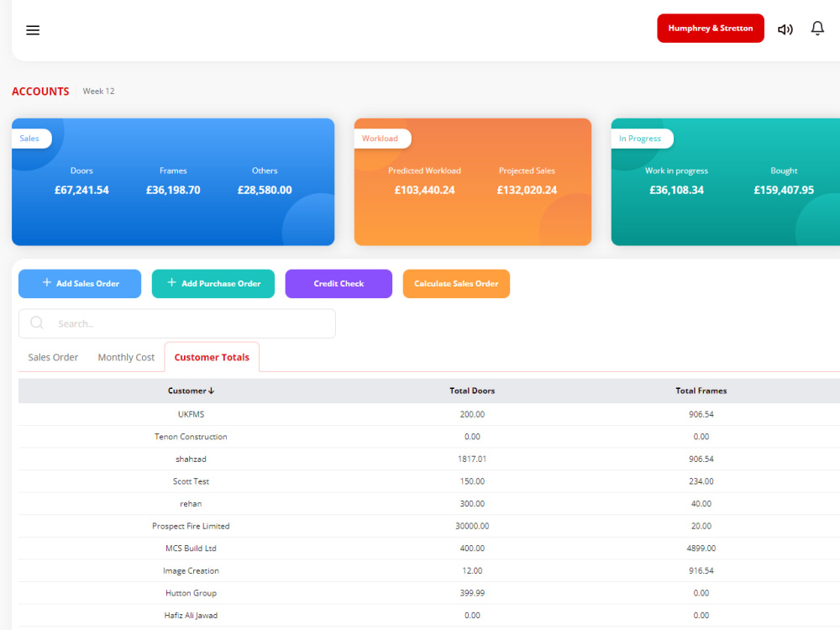Click the Total Doors column header
The image size is (840, 630).
(x=472, y=391)
